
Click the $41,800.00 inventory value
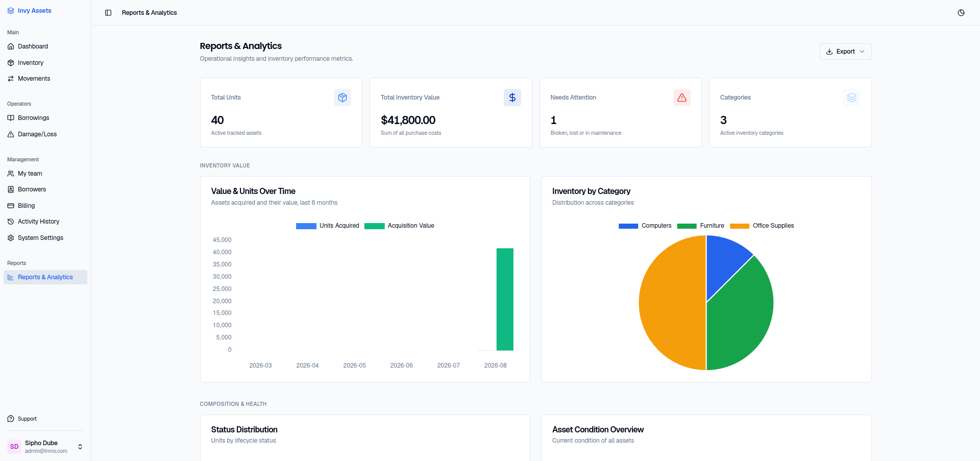(x=408, y=120)
